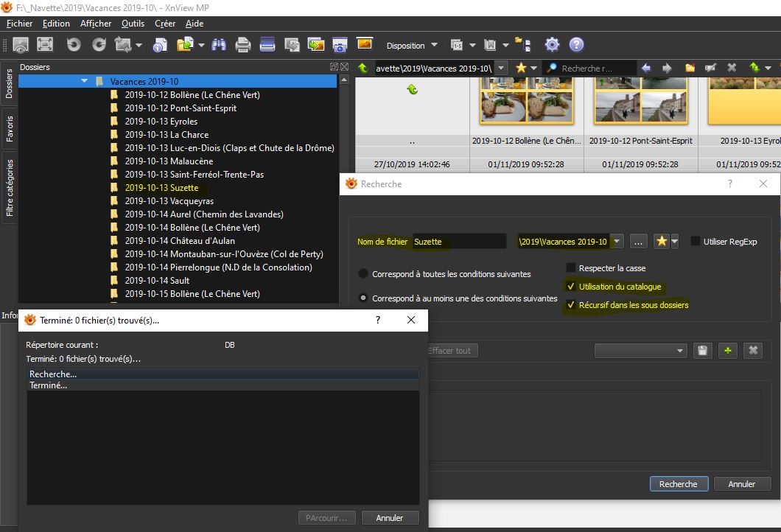Viewport: 781px width, 532px height.
Task: Click the Recherche button in search dialog
Action: [679, 484]
